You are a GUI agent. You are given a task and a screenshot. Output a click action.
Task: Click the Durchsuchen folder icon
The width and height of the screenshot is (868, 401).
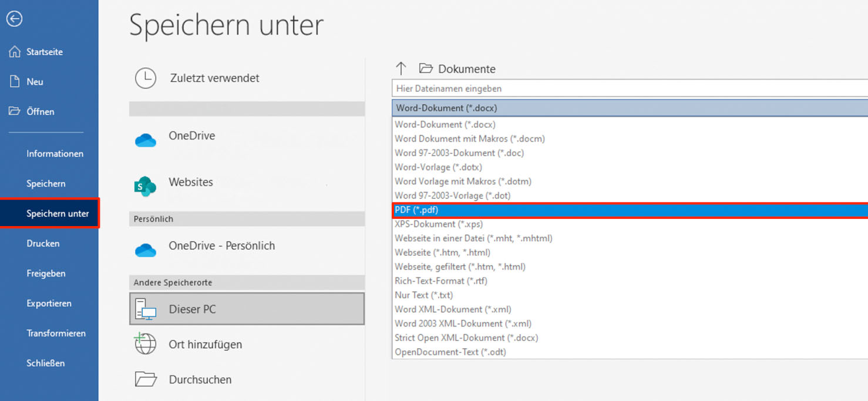(x=146, y=379)
